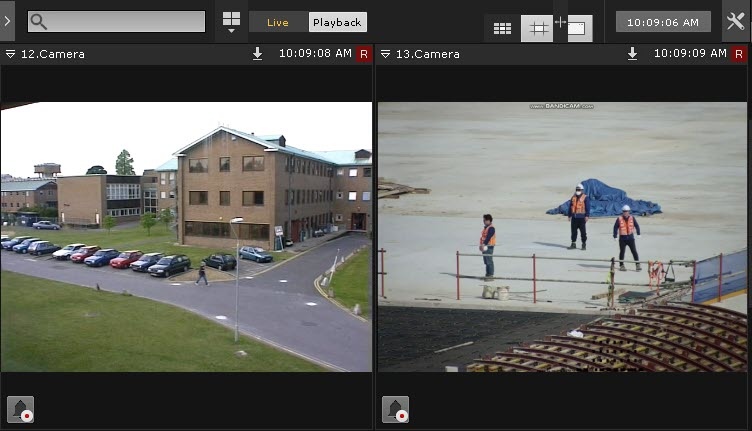Viewport: 752px width, 431px height.
Task: Click the 10:09:08 AM timestamp on 12.Camera
Action: pos(315,54)
